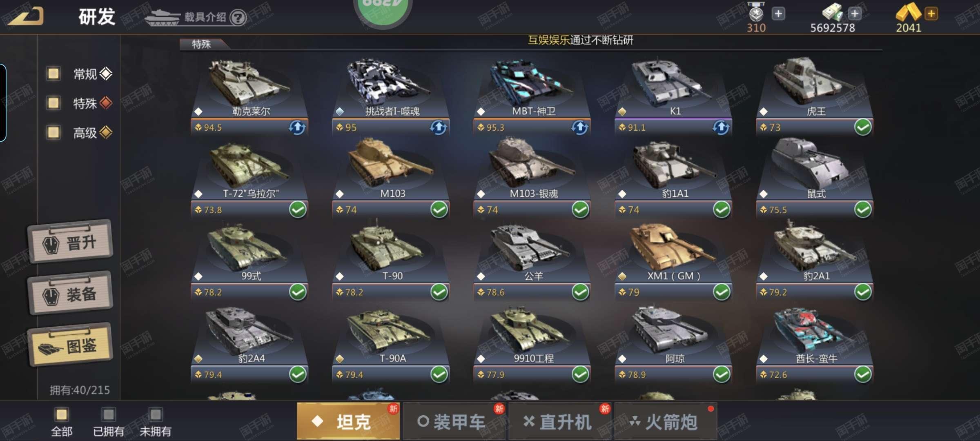980x441 pixels.
Task: Switch to the 直升机 tab
Action: click(559, 421)
